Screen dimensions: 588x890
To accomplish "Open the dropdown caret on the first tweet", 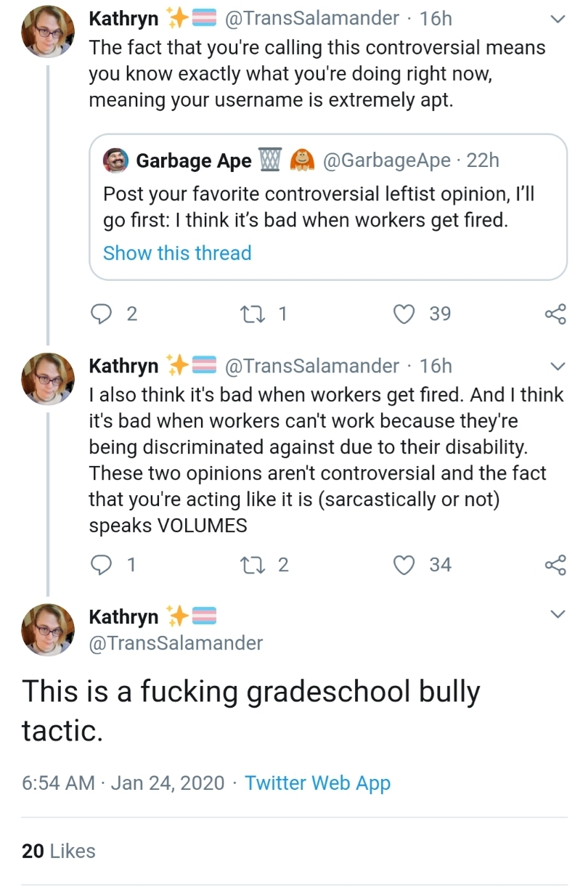I will pos(557,20).
